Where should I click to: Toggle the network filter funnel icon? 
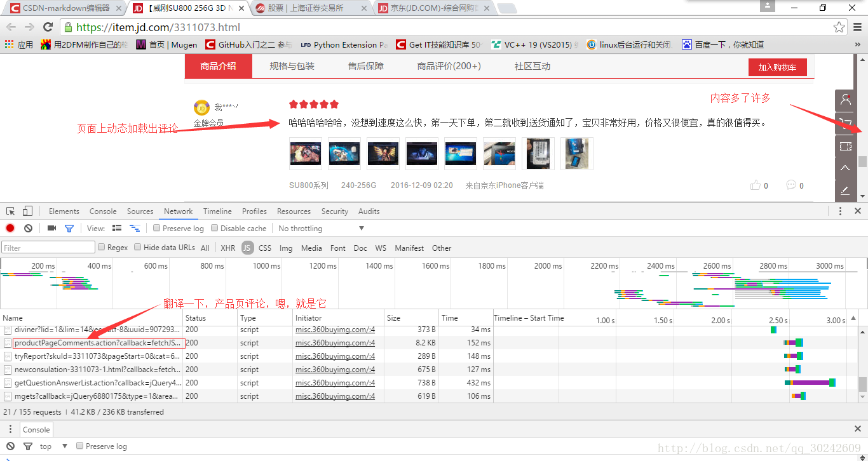[x=69, y=228]
